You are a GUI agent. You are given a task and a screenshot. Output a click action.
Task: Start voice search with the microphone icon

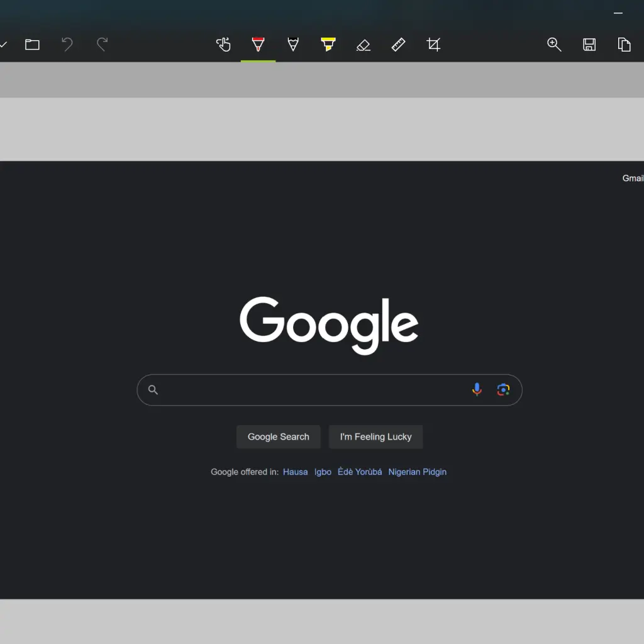(477, 389)
